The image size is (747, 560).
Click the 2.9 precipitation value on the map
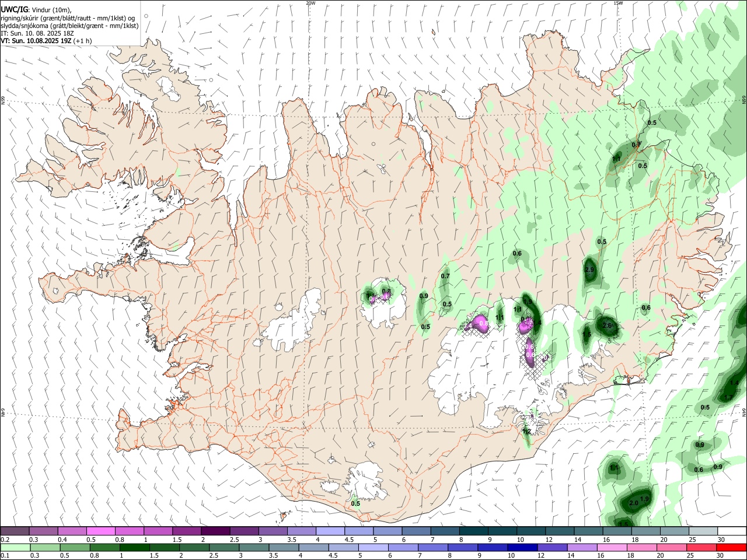pos(589,269)
